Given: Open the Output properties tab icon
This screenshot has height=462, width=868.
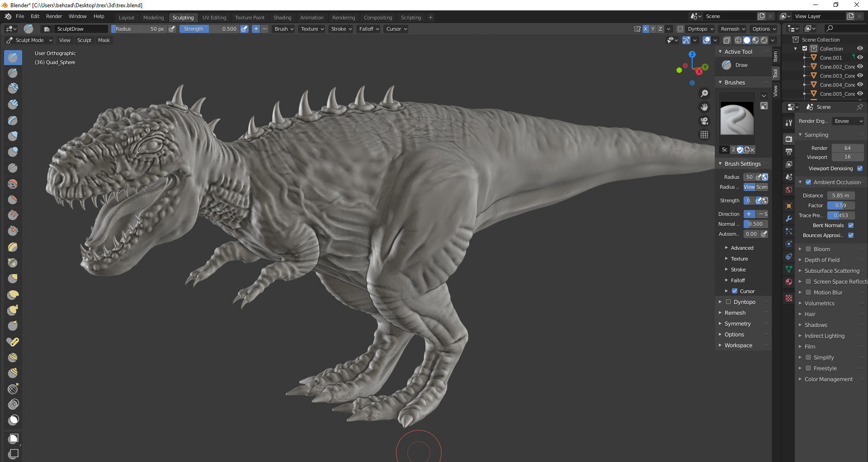Looking at the screenshot, I should point(789,152).
